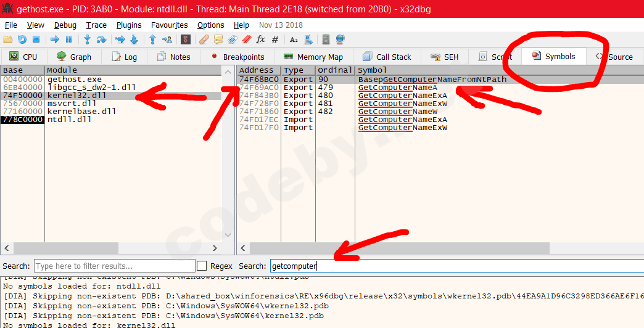Viewport: 644px width, 328px height.
Task: Enable the Regex checkbox
Action: 202,266
